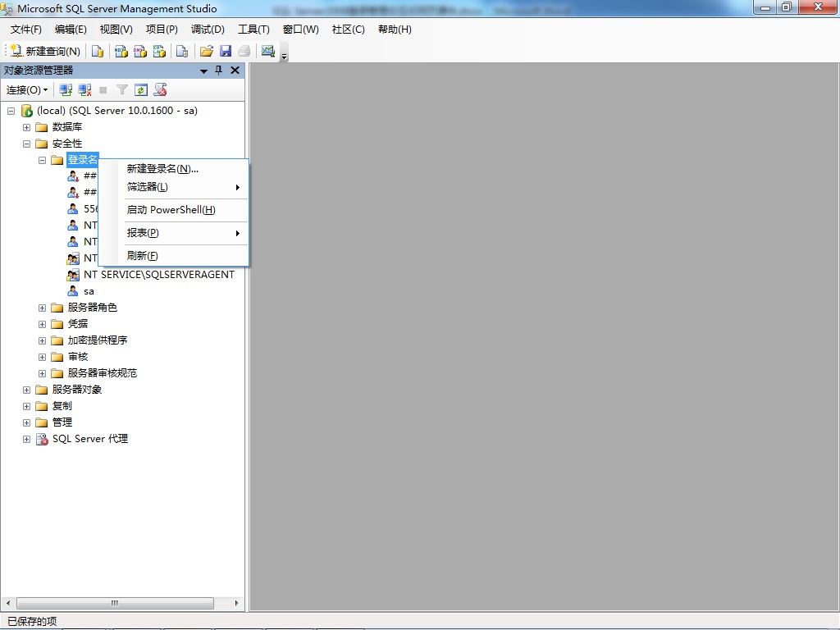Click the Connect Object Explorer icon
This screenshot has width=840, height=630.
coord(66,90)
